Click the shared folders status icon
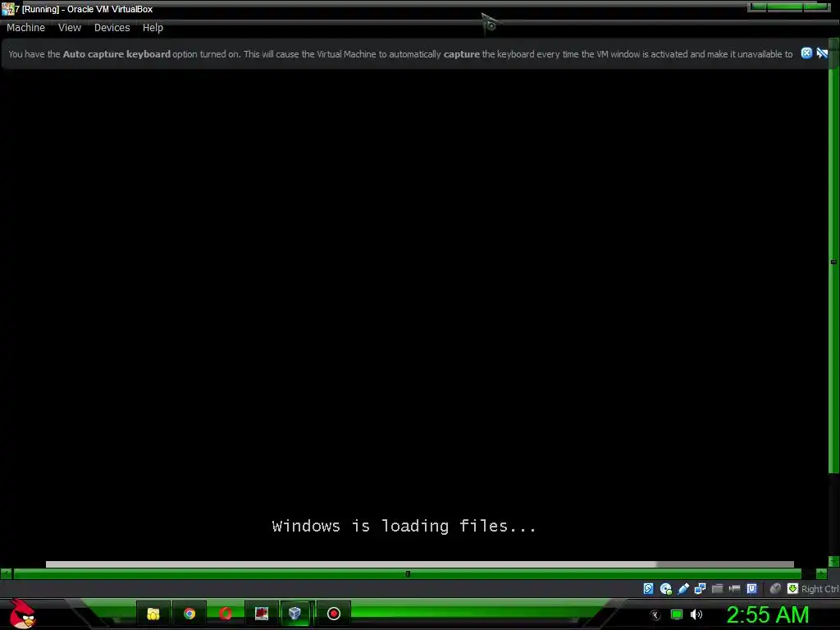The image size is (840, 630). (x=717, y=589)
